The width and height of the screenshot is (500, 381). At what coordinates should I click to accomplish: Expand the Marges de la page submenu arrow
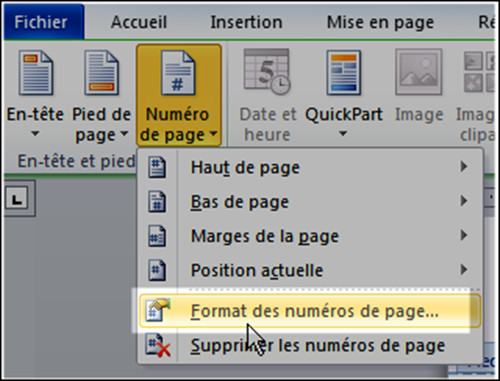point(463,235)
